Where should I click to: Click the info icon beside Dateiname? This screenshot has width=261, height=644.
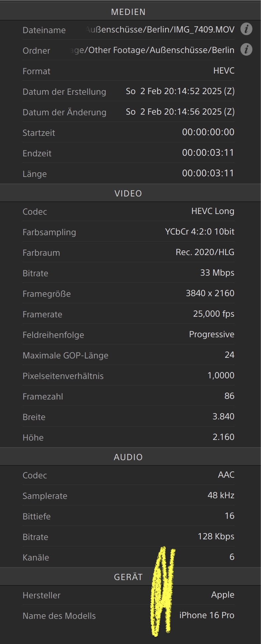click(x=246, y=29)
